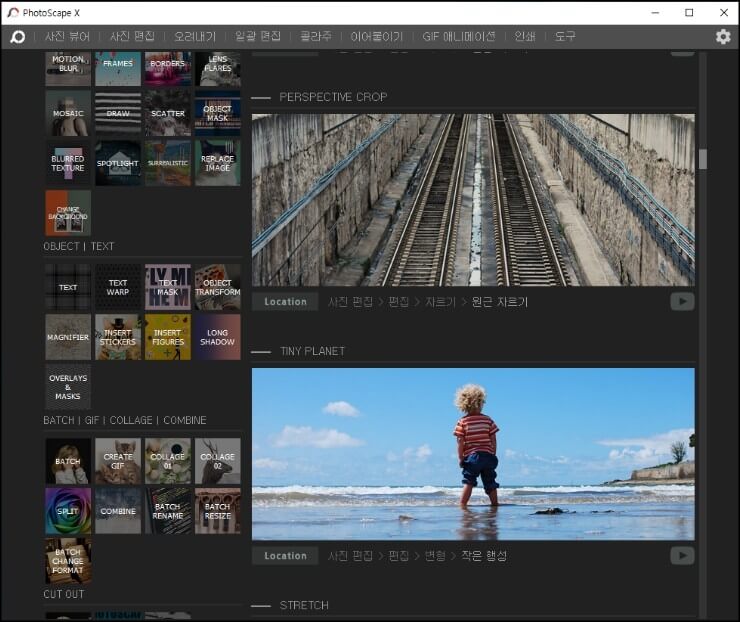Open the Text Mask tile

click(x=168, y=287)
